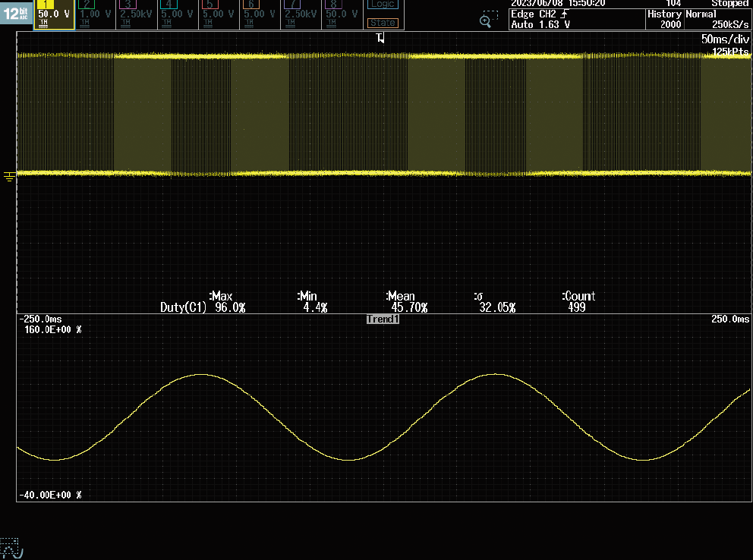
Task: Click the 2023/06/08 date and time readout
Action: point(558,3)
